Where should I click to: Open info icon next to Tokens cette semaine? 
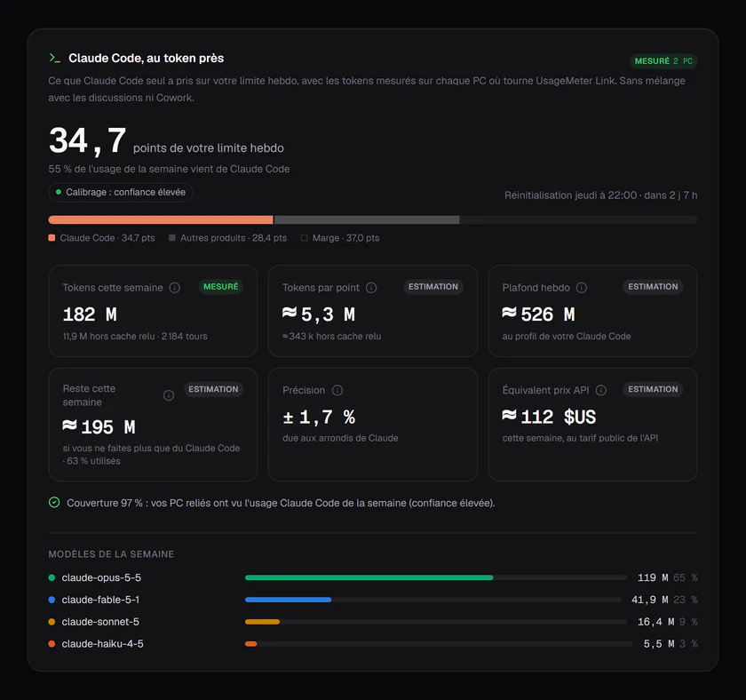175,288
